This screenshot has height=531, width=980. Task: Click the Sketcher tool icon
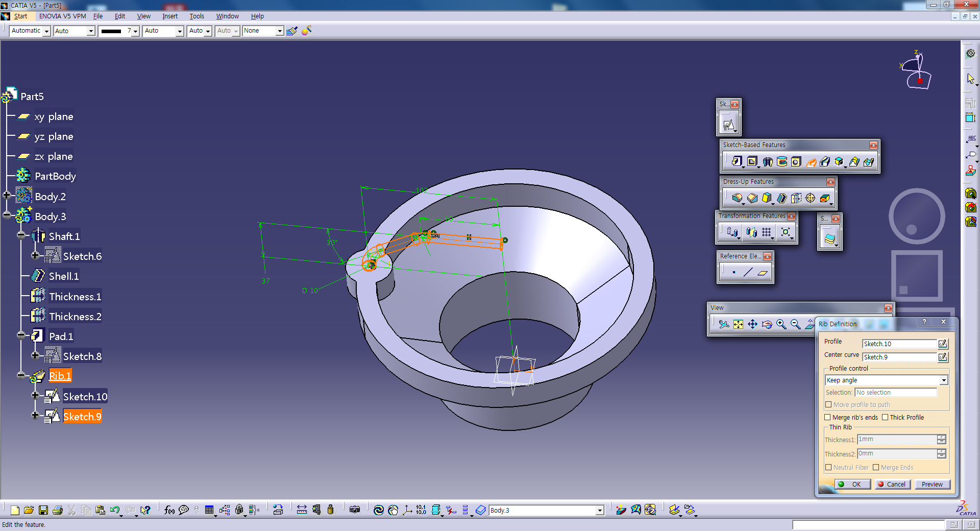[728, 125]
